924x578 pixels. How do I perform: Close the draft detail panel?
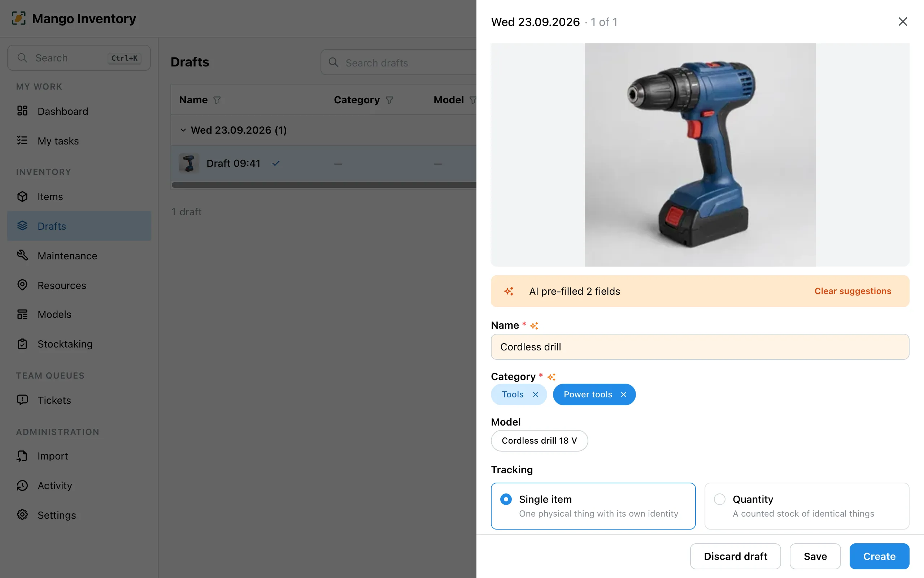(903, 22)
